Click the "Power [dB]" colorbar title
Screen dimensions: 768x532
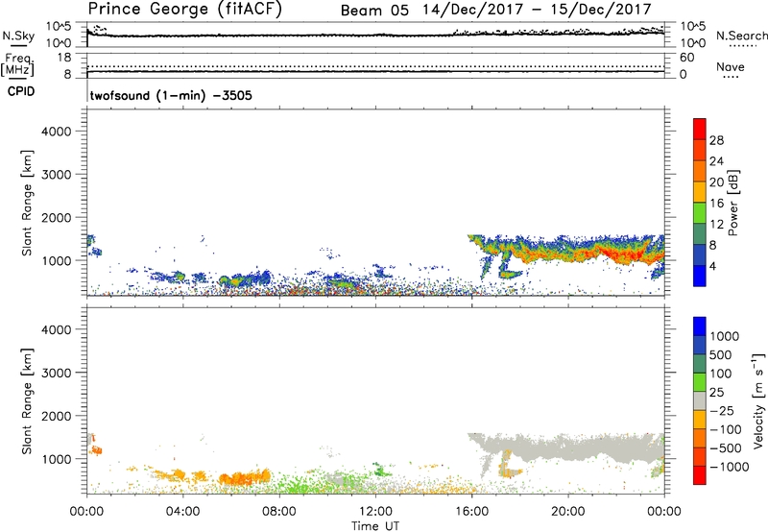tap(732, 203)
